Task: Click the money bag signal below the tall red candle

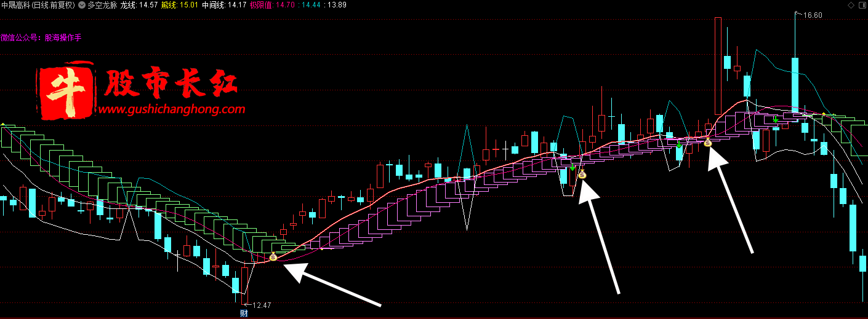Action: point(708,142)
